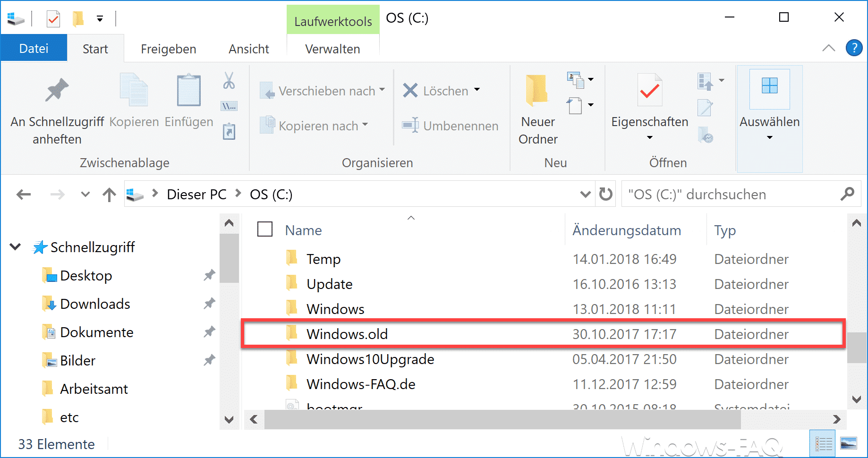
Task: Open the Datei menu
Action: tap(34, 48)
